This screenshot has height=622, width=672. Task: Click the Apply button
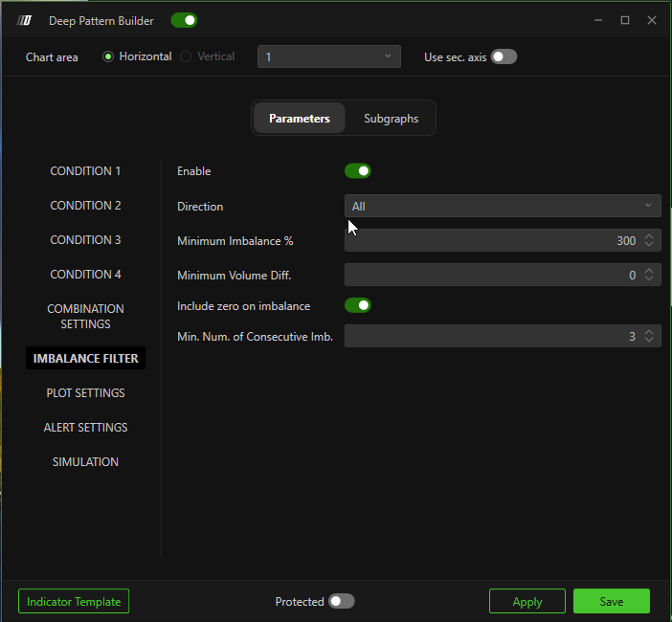pos(526,601)
